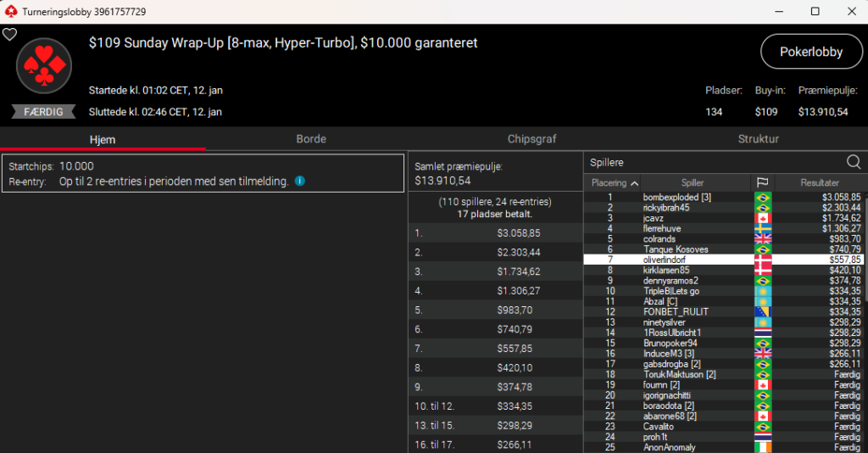Click the PokerStars icon in title bar
Image resolution: width=868 pixels, height=453 pixels.
(x=10, y=11)
